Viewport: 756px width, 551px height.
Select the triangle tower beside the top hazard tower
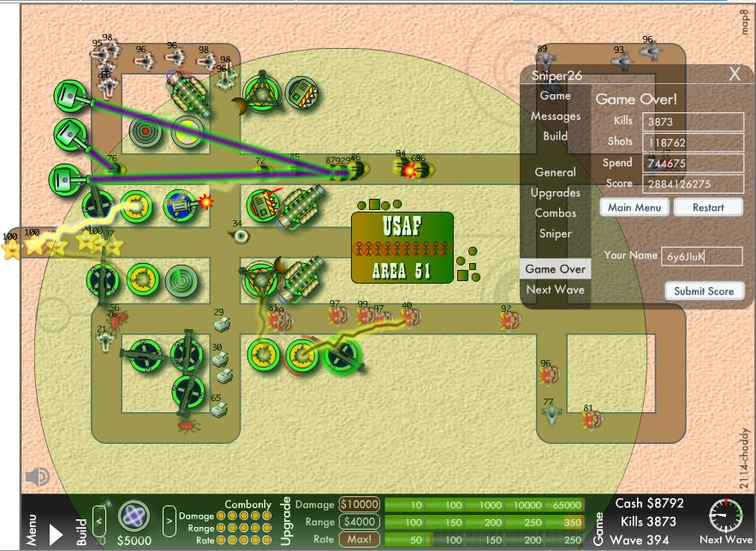click(x=262, y=94)
